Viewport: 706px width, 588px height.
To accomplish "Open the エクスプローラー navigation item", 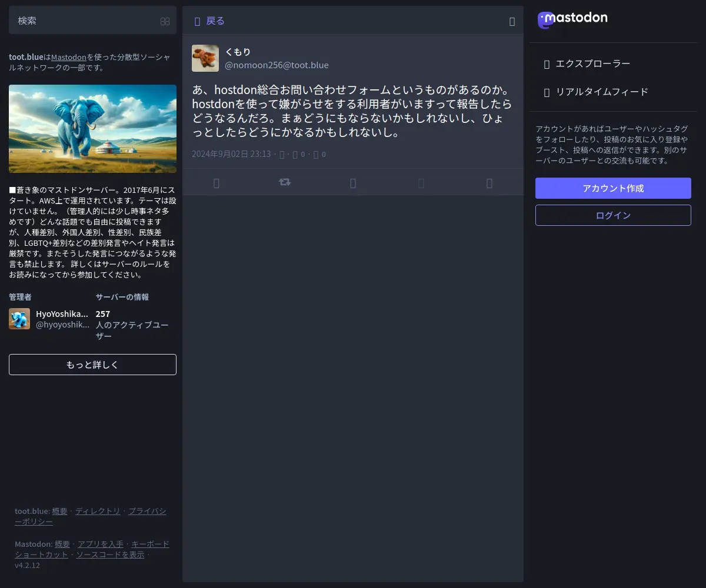I will pyautogui.click(x=613, y=64).
